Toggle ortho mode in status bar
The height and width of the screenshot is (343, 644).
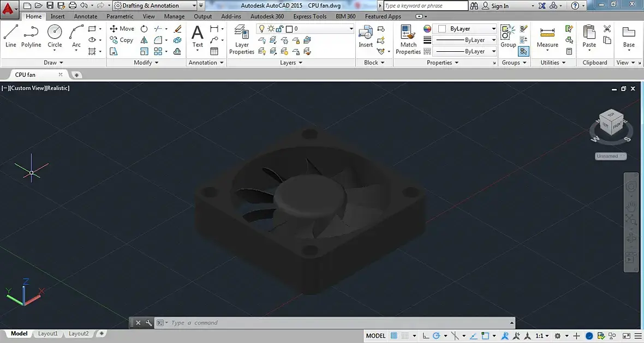pyautogui.click(x=426, y=335)
